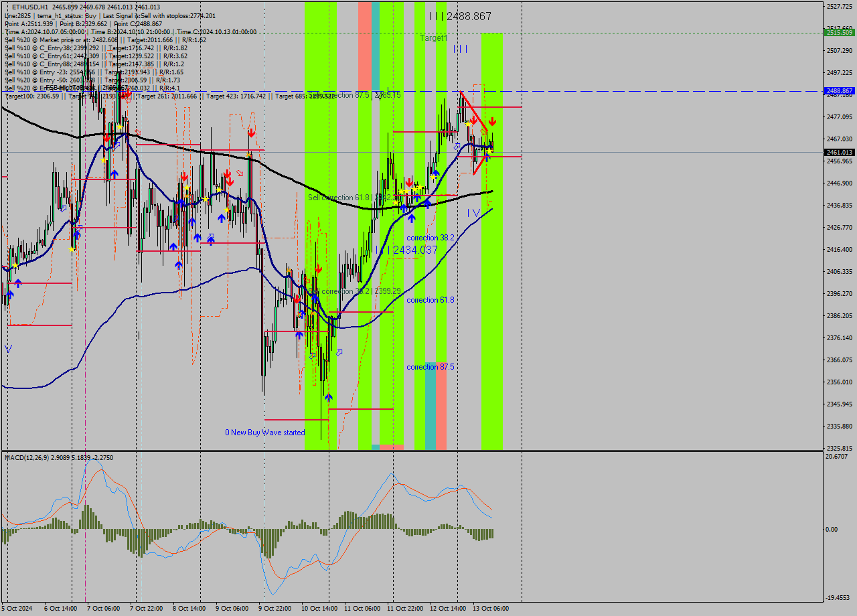Viewport: 857px width, 616px height.
Task: Click the green 2515.509 price tag
Action: [840, 32]
